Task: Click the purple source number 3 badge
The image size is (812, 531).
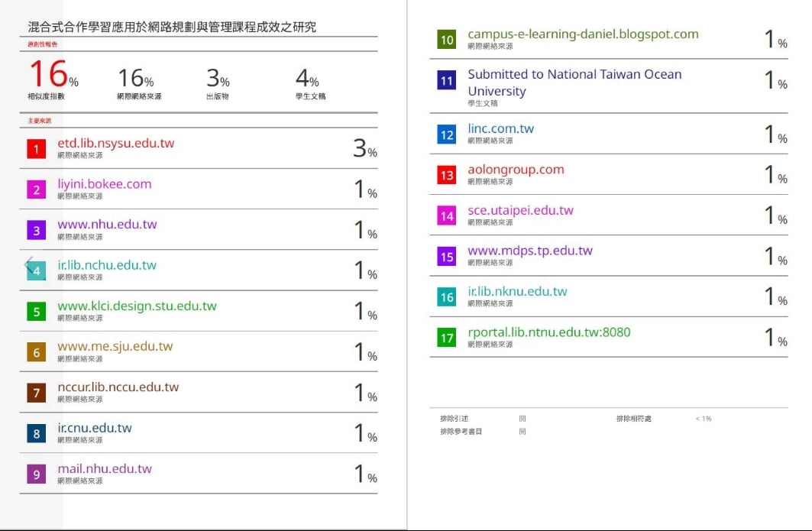Action: tap(36, 230)
